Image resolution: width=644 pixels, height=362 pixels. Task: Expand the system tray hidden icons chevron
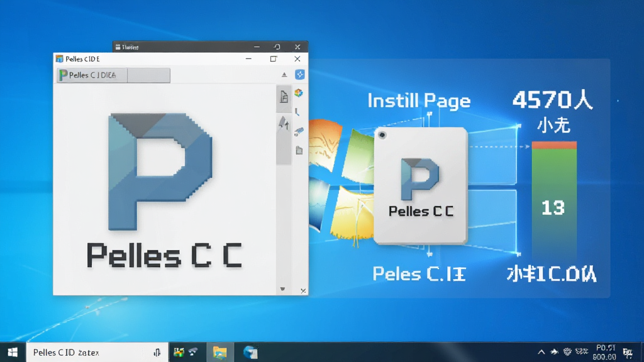click(x=541, y=352)
